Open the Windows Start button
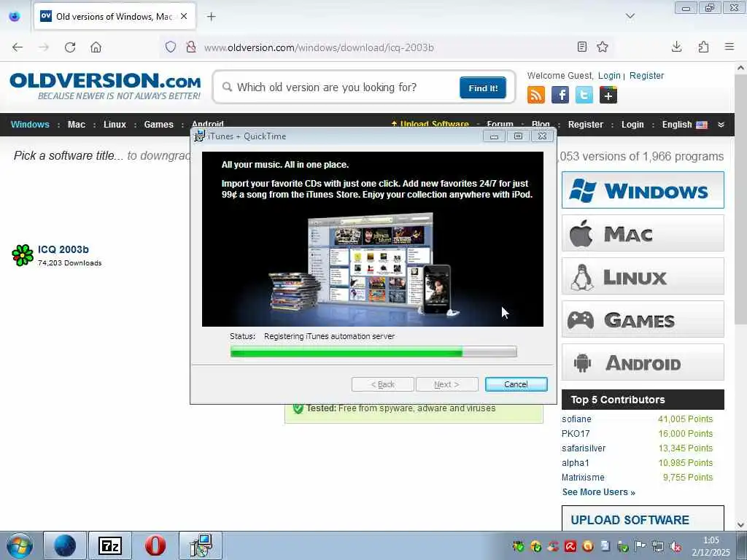Image resolution: width=747 pixels, height=560 pixels. (x=20, y=545)
